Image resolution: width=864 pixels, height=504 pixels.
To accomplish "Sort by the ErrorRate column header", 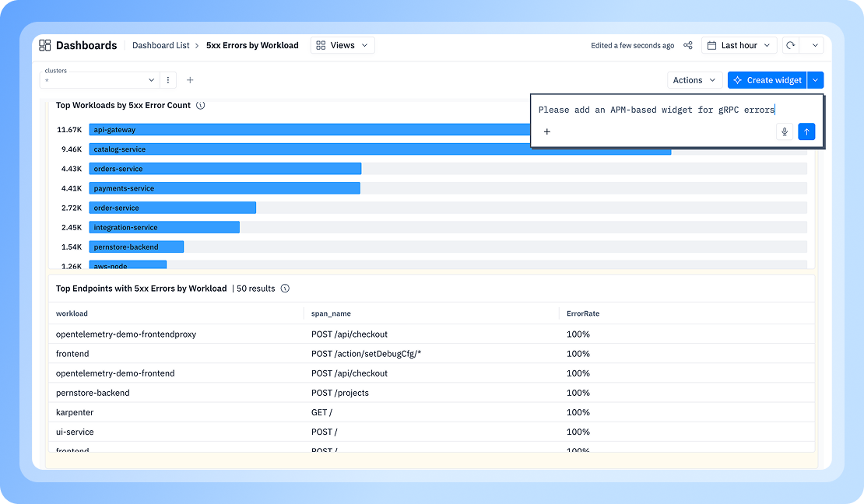I will tap(583, 313).
